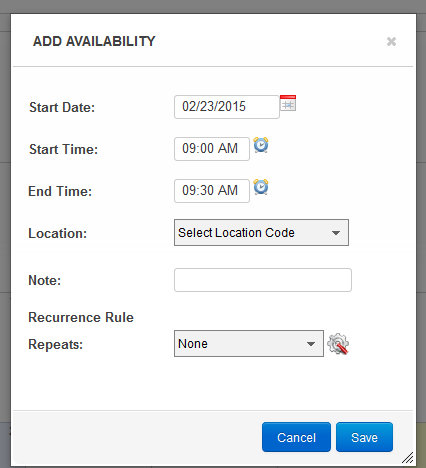Click the Repeats label
Viewport: 426px width, 468px height.
click(56, 344)
